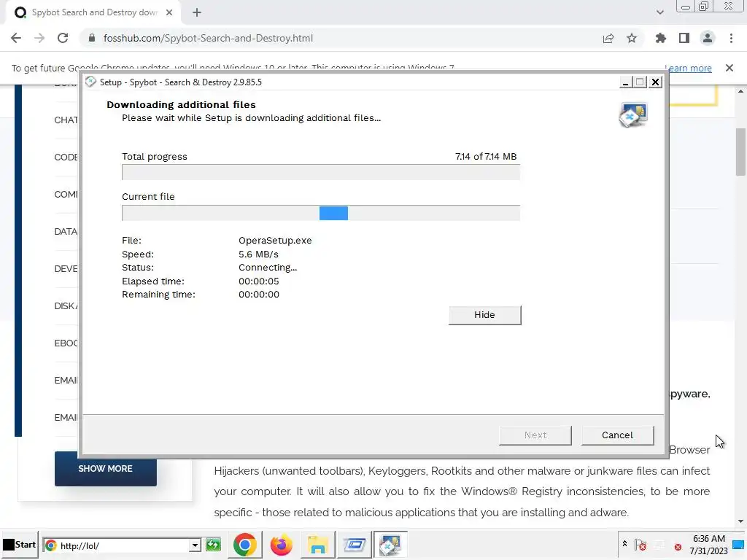747x560 pixels.
Task: Open the Windows Start menu
Action: 20,545
